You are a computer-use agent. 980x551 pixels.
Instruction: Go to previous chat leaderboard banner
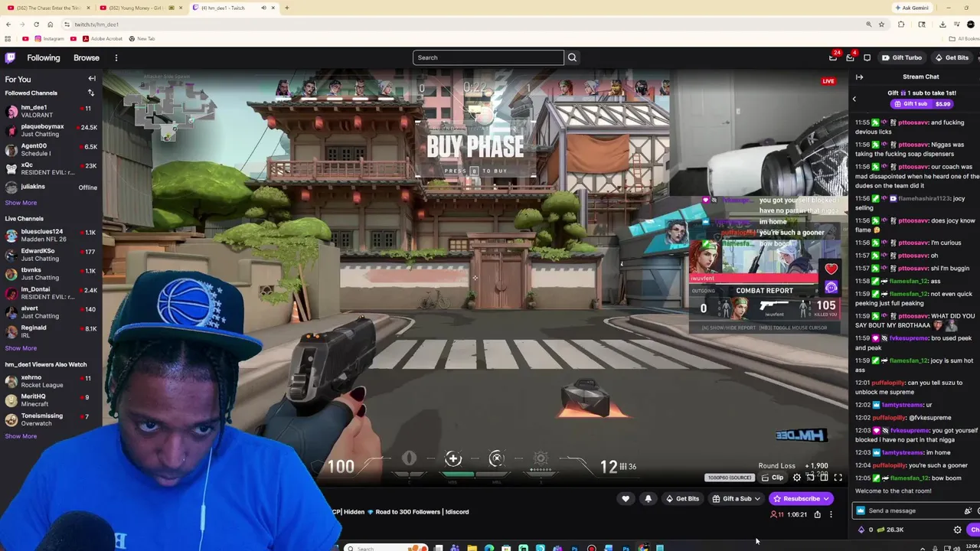[x=854, y=99]
